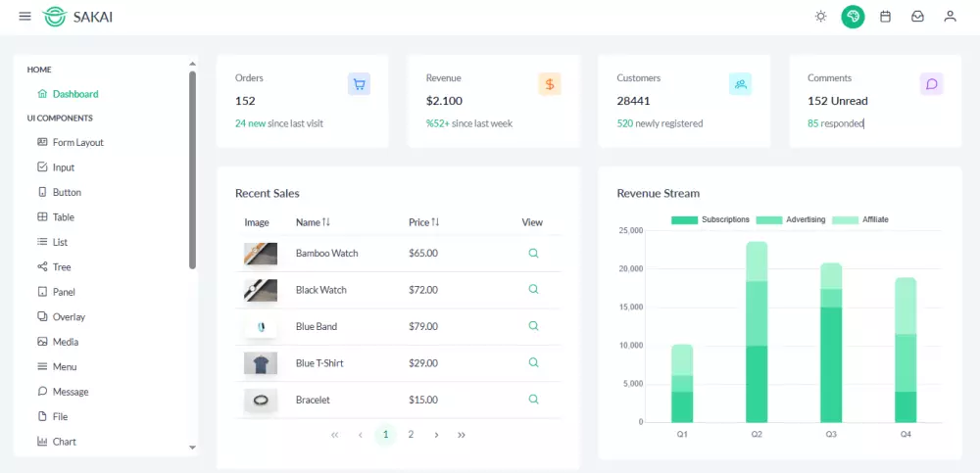Open Dashboard in the sidebar
The height and width of the screenshot is (473, 980).
68,94
